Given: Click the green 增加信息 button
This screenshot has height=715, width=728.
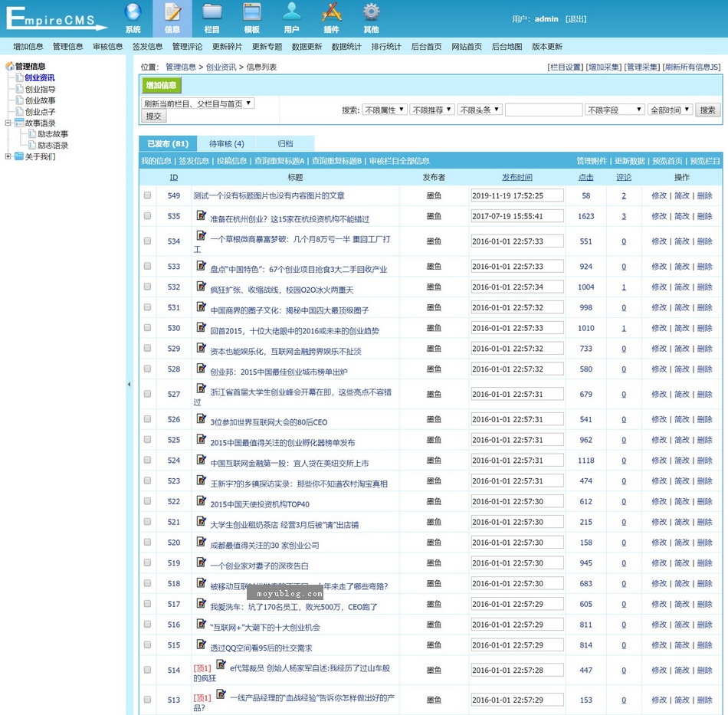Looking at the screenshot, I should (x=161, y=85).
